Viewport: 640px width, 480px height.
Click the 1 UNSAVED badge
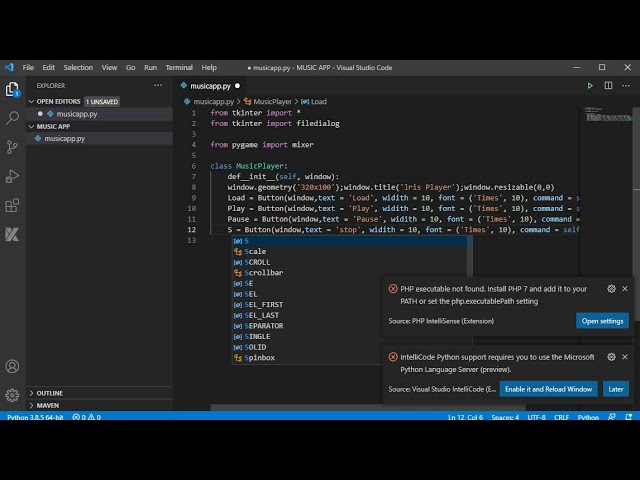coord(102,102)
